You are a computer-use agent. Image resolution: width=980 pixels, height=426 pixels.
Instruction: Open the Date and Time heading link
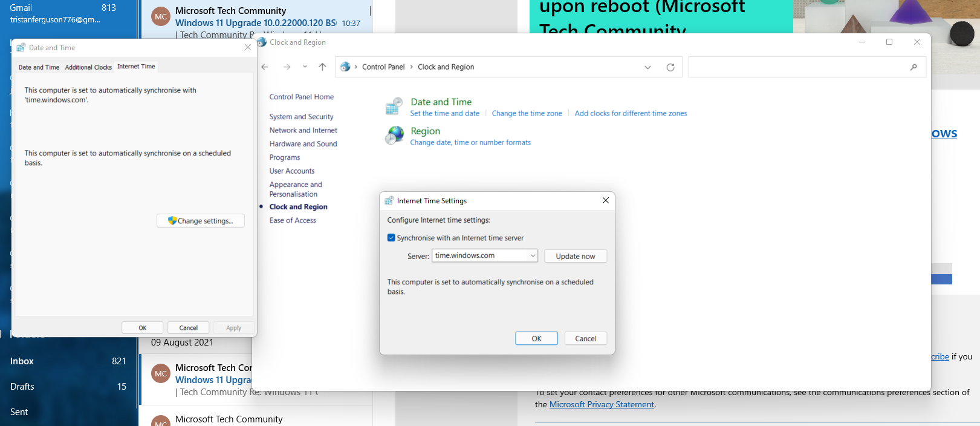click(x=441, y=102)
